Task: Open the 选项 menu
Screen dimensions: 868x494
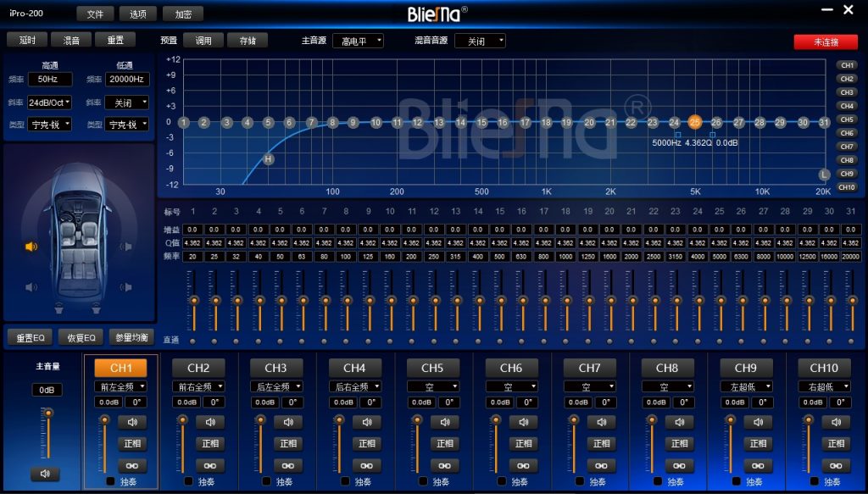Action: (x=138, y=14)
